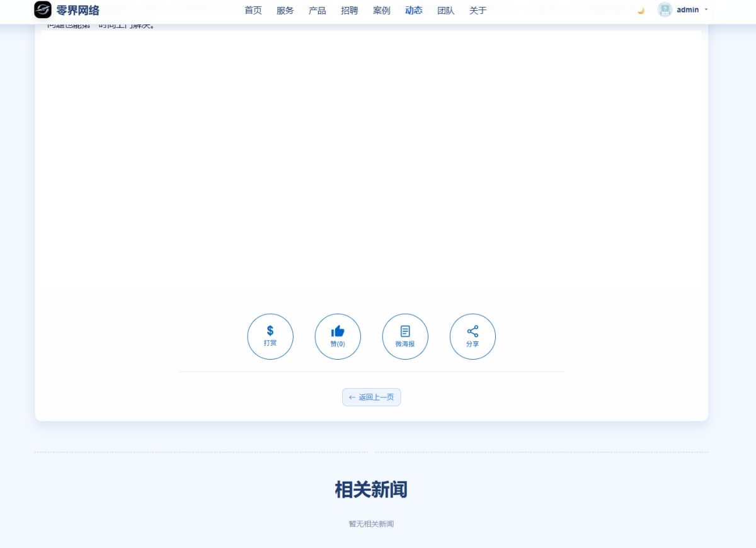756x548 pixels.
Task: Toggle dark mode with the moon icon
Action: 641,10
